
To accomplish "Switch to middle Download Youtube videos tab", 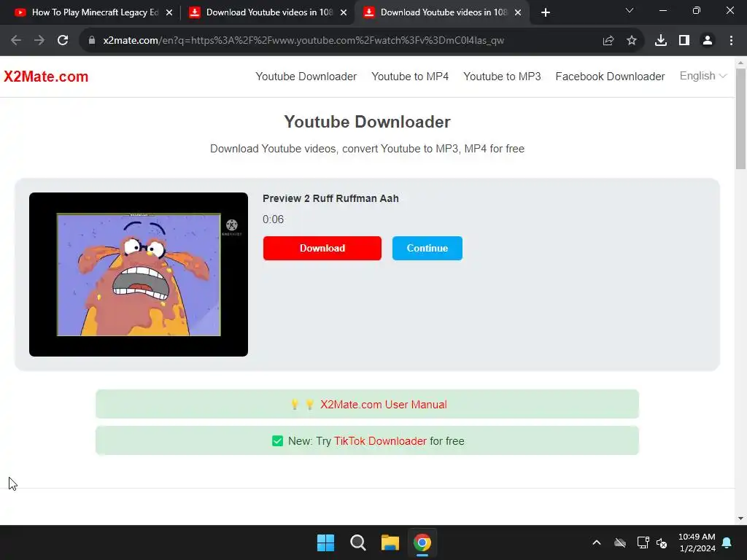I will [268, 13].
